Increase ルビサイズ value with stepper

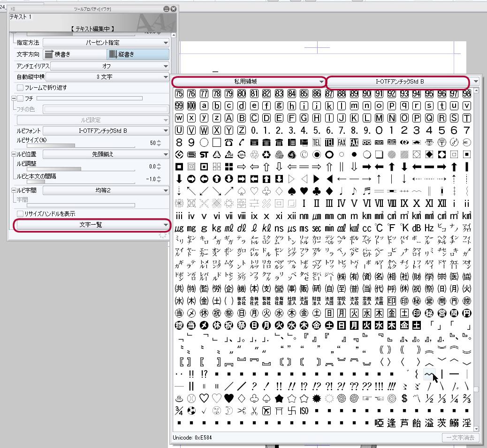[x=159, y=141]
